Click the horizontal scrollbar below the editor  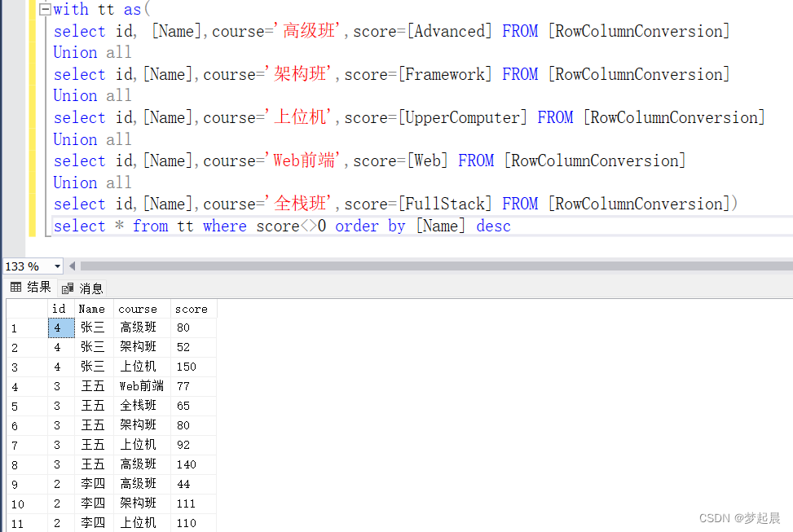408,266
